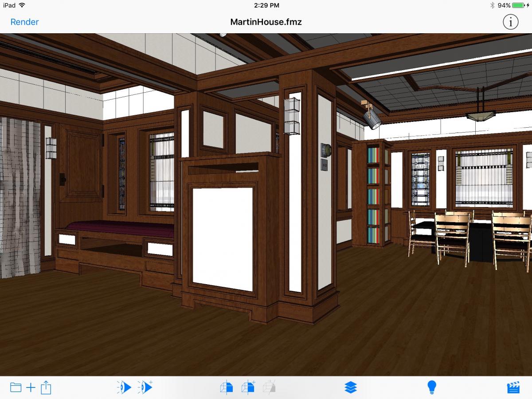This screenshot has height=399, width=532.
Task: Open the saved views eye icon
Action: pyautogui.click(x=124, y=387)
